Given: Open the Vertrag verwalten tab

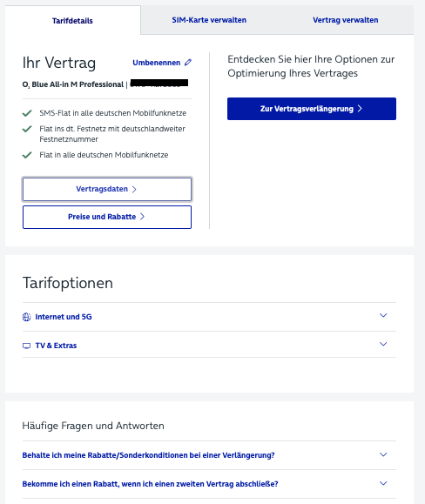Looking at the screenshot, I should tap(346, 20).
